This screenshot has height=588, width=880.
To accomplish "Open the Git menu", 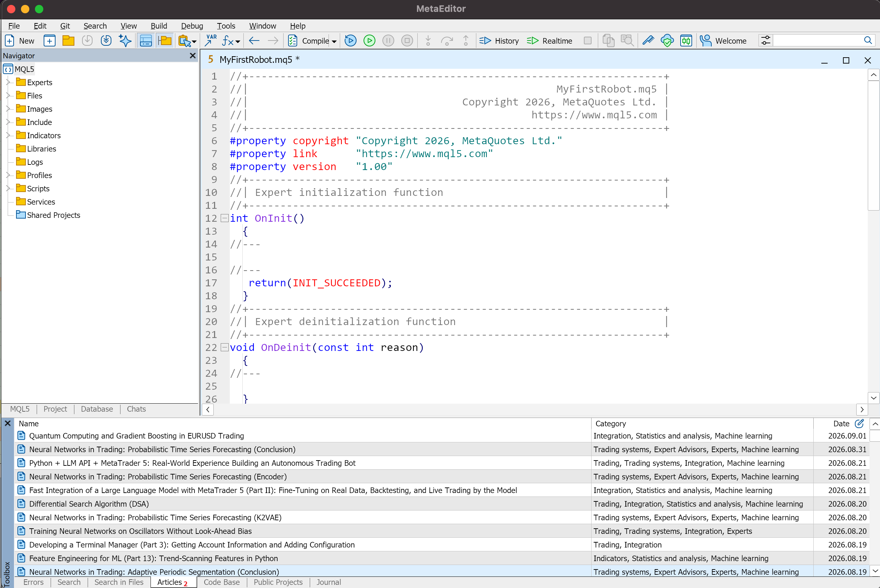I will (65, 26).
